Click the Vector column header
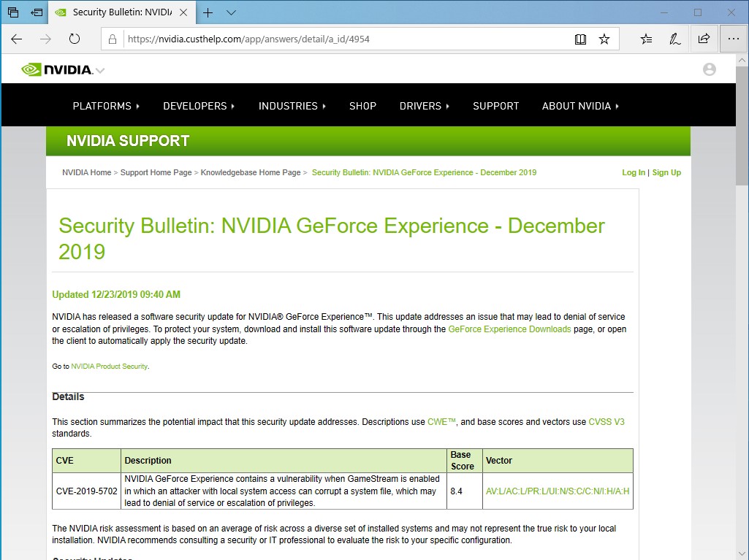 click(558, 461)
